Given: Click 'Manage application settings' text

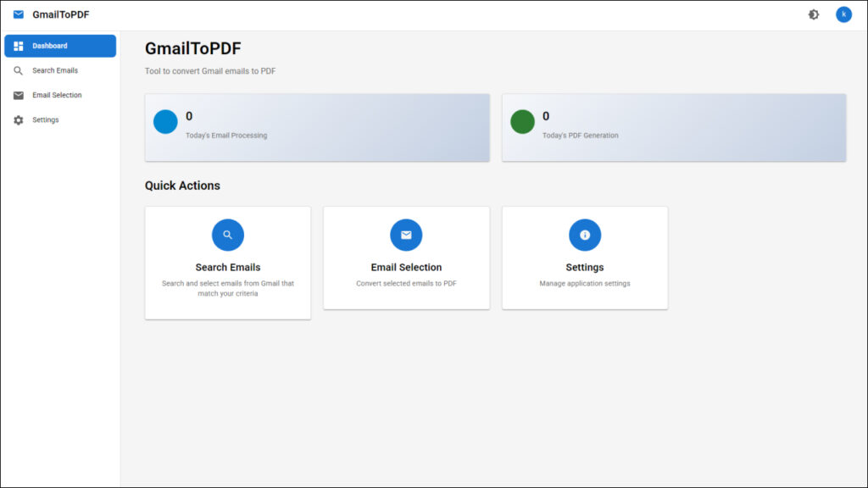Looking at the screenshot, I should point(585,283).
